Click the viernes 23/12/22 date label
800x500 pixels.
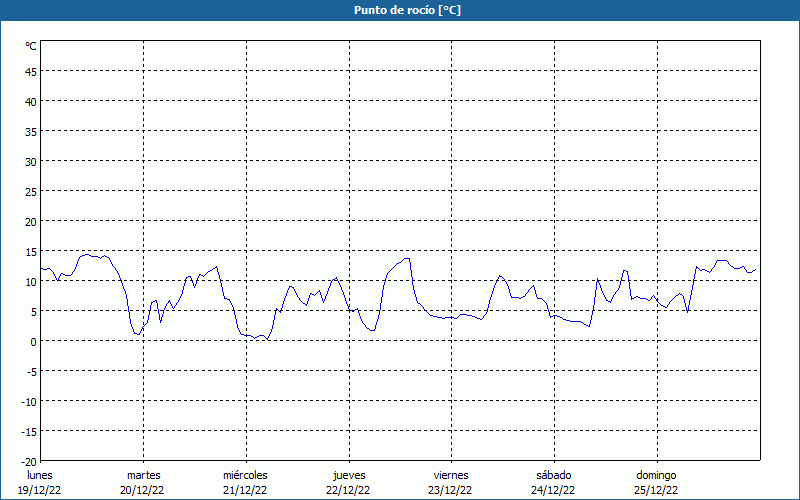pyautogui.click(x=450, y=482)
